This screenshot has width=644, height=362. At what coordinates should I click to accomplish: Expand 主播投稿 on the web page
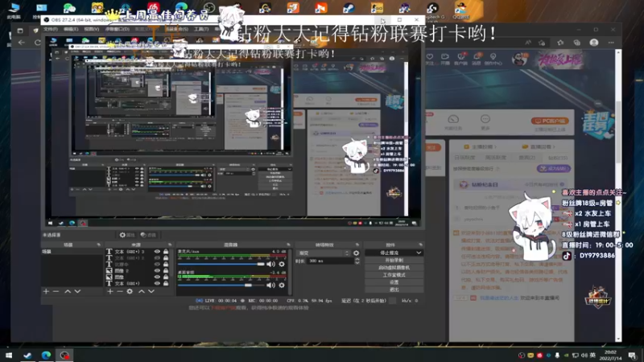click(480, 146)
